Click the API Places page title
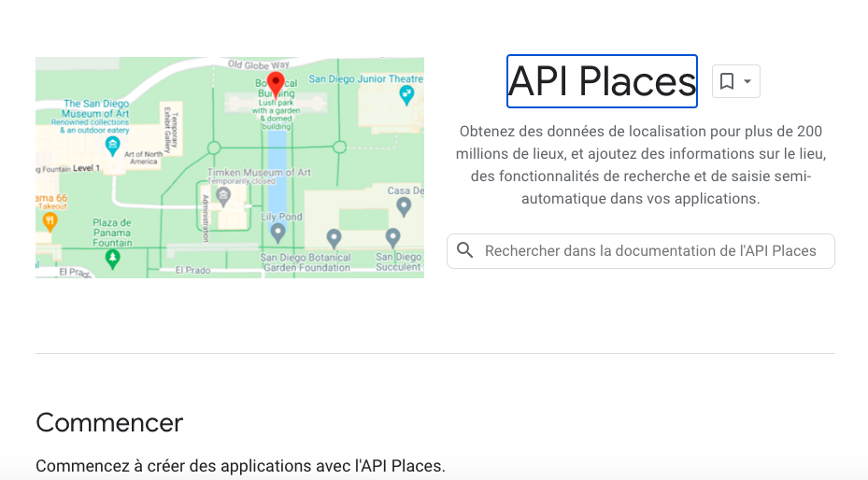This screenshot has width=868, height=480. 602,82
